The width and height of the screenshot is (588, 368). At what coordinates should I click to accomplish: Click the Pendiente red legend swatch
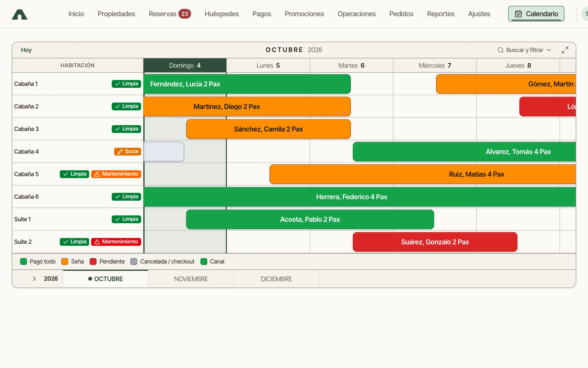click(x=93, y=262)
